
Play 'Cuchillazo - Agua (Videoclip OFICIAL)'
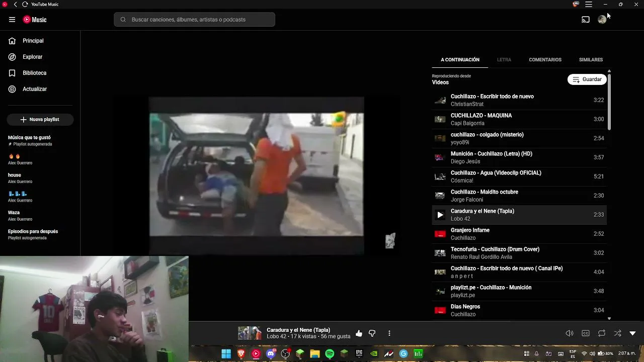click(519, 176)
